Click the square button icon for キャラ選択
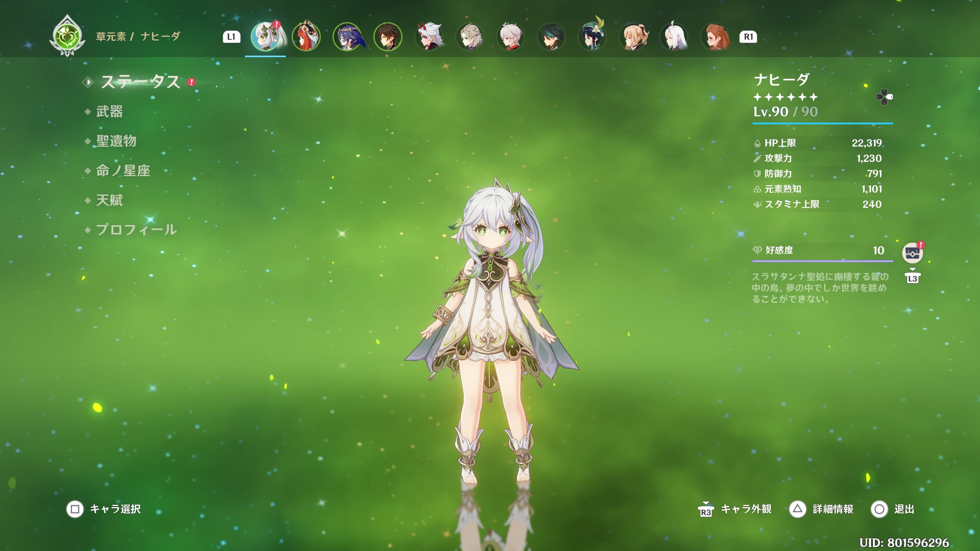Image resolution: width=980 pixels, height=551 pixels. pos(75,509)
